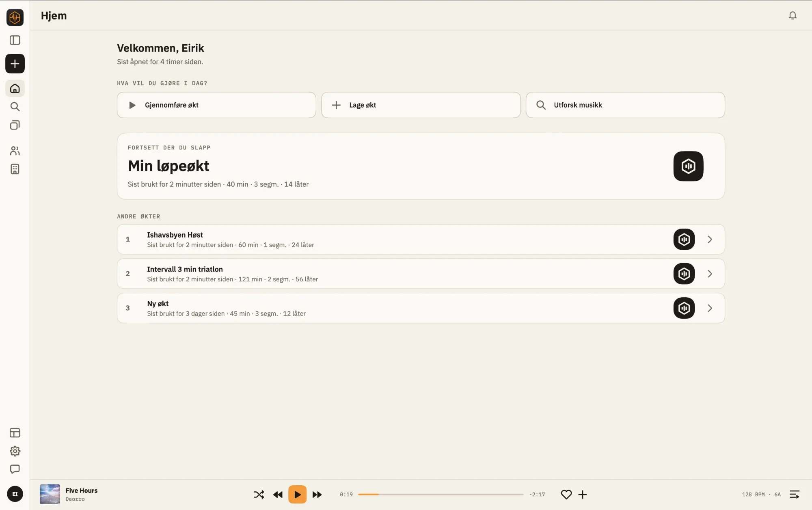Open the people icon in the sidebar
This screenshot has height=510, width=812.
tap(15, 151)
